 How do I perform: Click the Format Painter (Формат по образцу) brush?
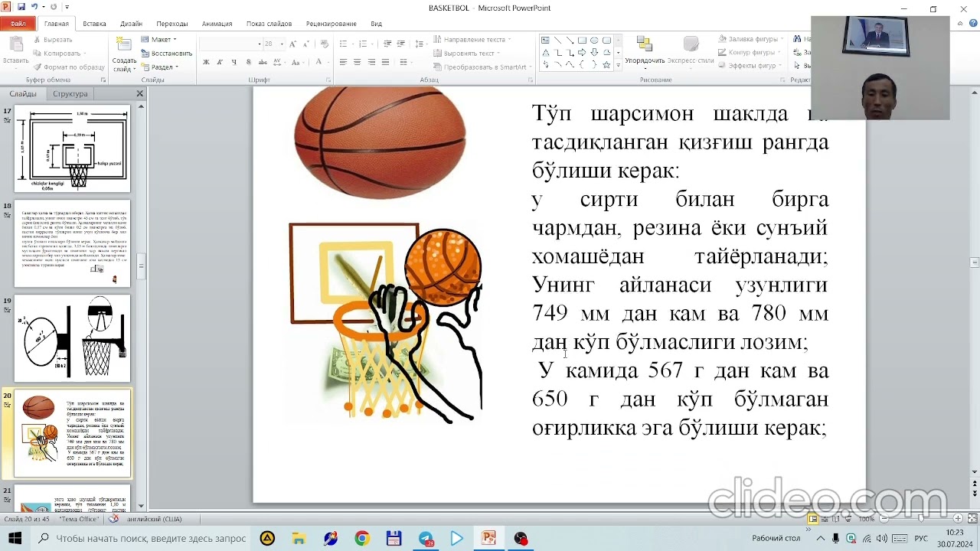pos(37,67)
